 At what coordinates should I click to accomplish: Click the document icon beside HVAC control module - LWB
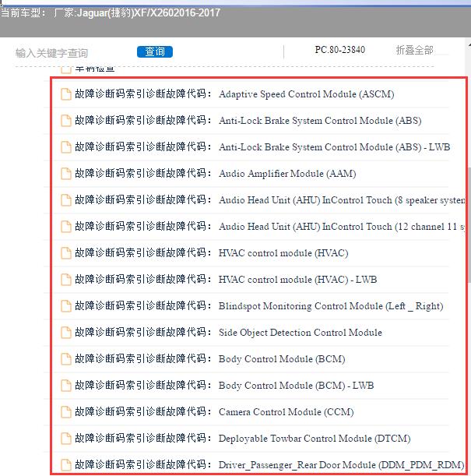(66, 280)
